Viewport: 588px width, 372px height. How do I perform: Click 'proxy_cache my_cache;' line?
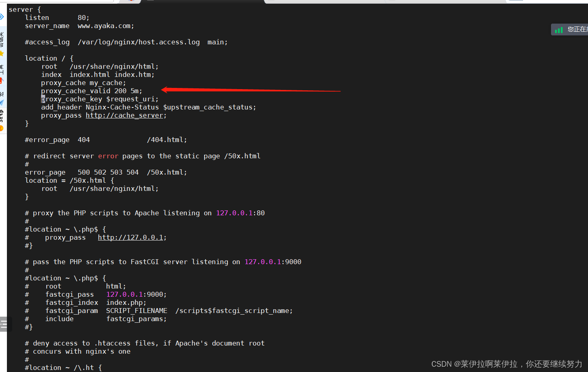click(x=83, y=83)
